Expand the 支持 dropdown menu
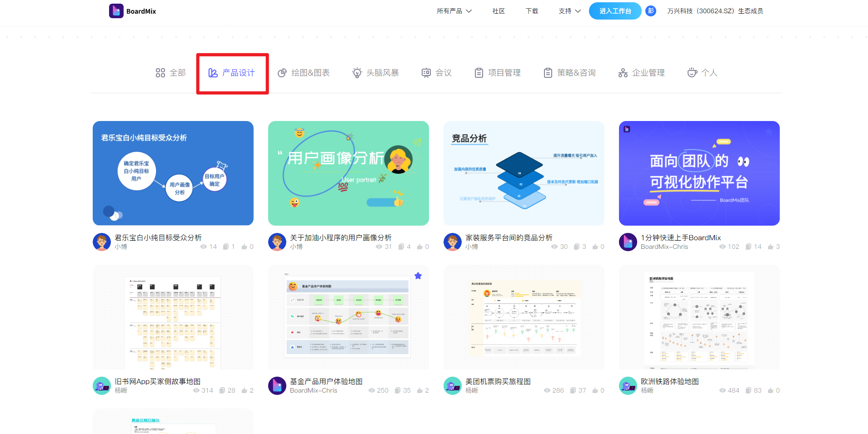The width and height of the screenshot is (868, 434). coord(570,11)
